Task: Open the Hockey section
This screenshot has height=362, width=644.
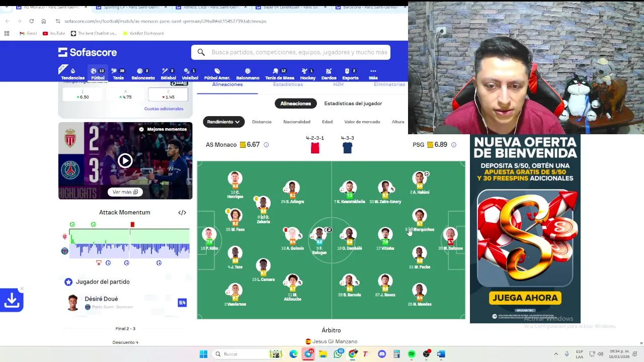Action: [307, 74]
